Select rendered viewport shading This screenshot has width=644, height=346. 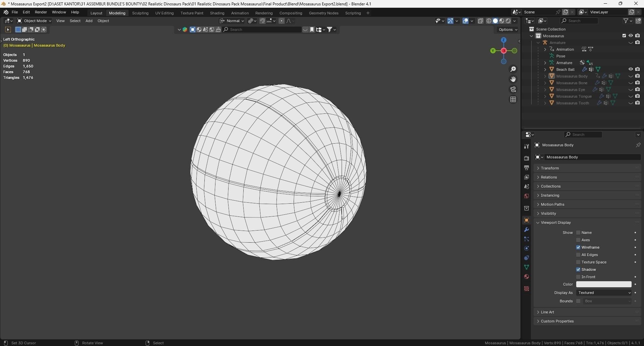coord(508,21)
